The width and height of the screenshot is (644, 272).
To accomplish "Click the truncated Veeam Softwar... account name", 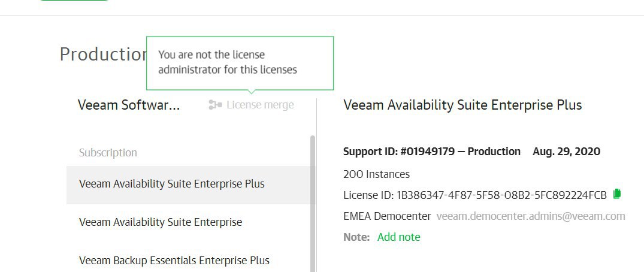I will pyautogui.click(x=129, y=105).
